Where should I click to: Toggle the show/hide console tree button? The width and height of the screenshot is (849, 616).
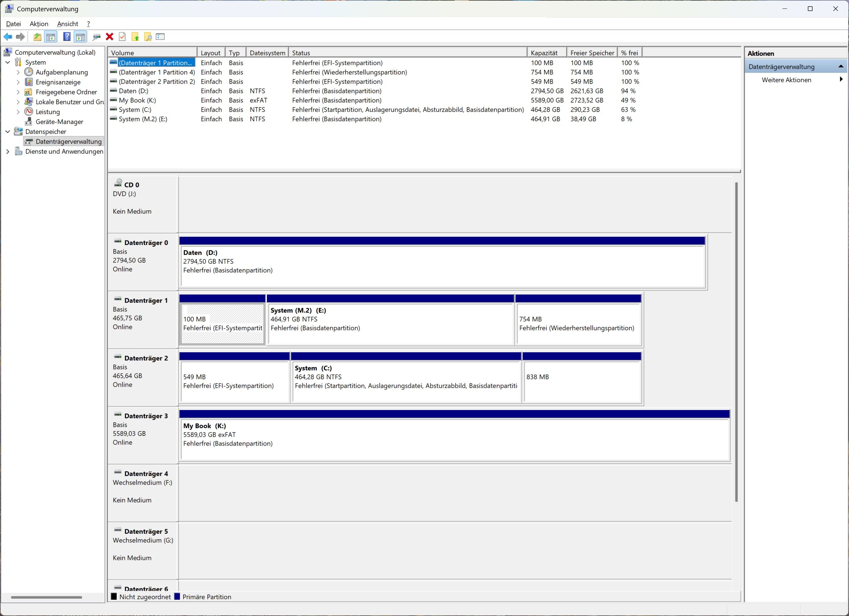[51, 37]
